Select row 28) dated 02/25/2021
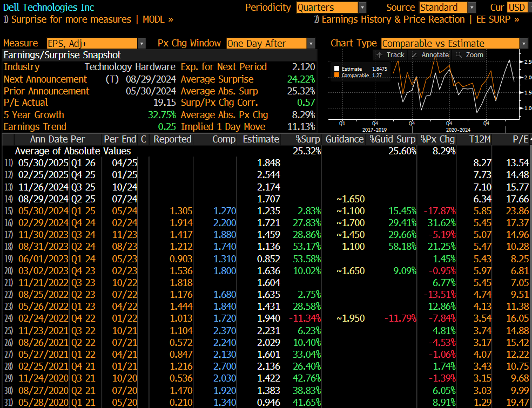532x408 pixels. (x=266, y=366)
